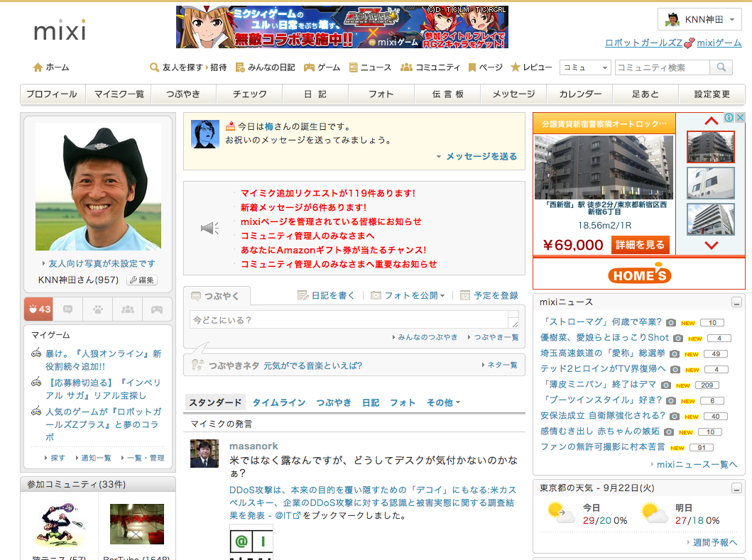Screen dimensions: 752x560
Task: Click the camera icon next to ストローマグ news
Action: point(671,323)
